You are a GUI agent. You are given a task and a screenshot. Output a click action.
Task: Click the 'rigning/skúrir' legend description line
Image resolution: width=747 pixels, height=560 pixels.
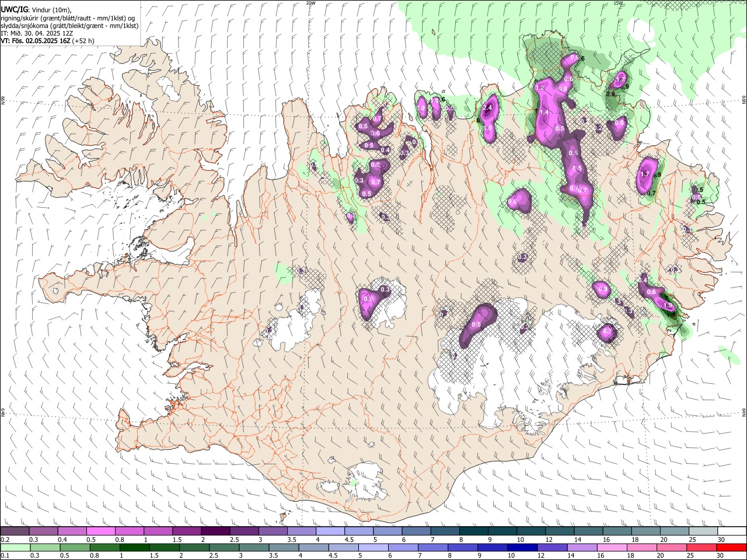pyautogui.click(x=68, y=18)
